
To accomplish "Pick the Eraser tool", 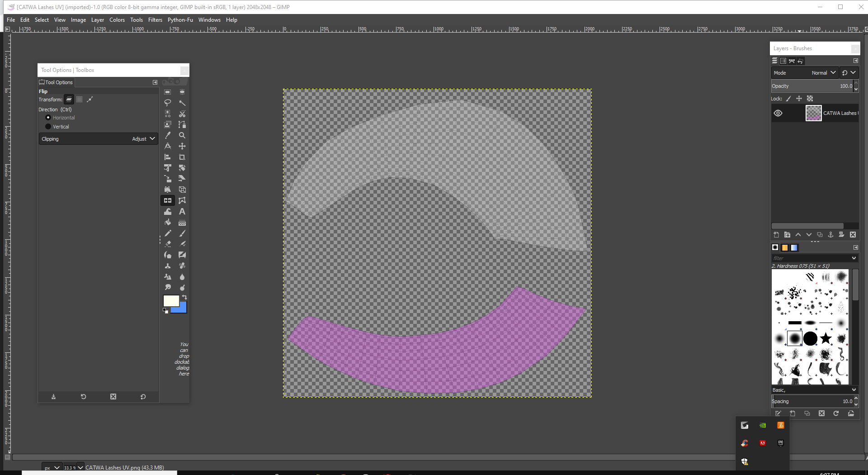I will (168, 244).
